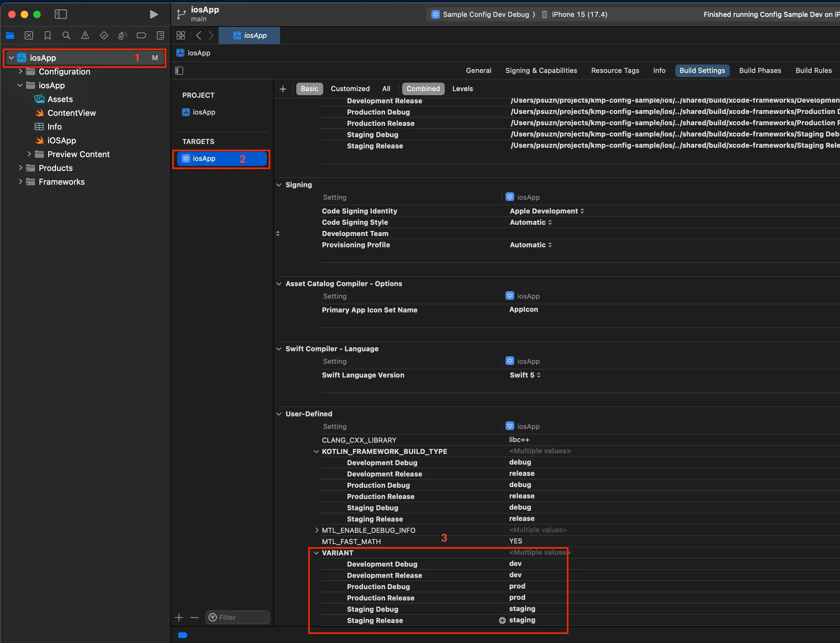
Task: Open the Find navigator magnifier
Action: pos(66,36)
